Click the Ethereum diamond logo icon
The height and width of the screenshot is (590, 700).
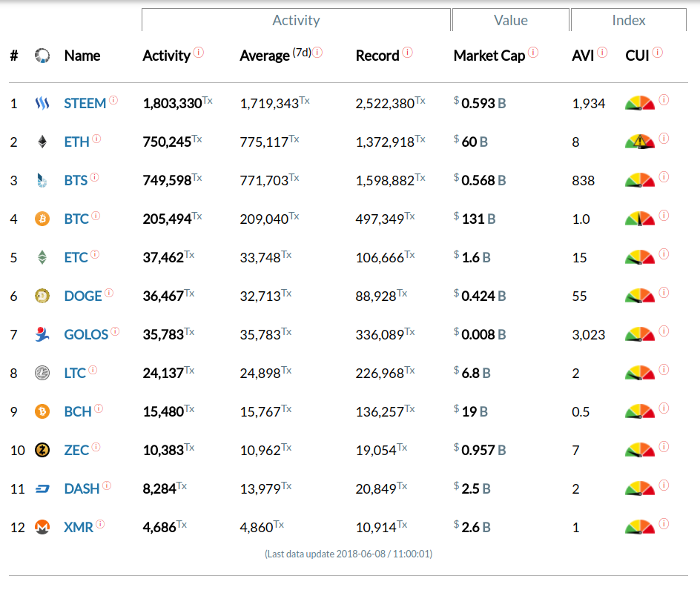pyautogui.click(x=42, y=142)
